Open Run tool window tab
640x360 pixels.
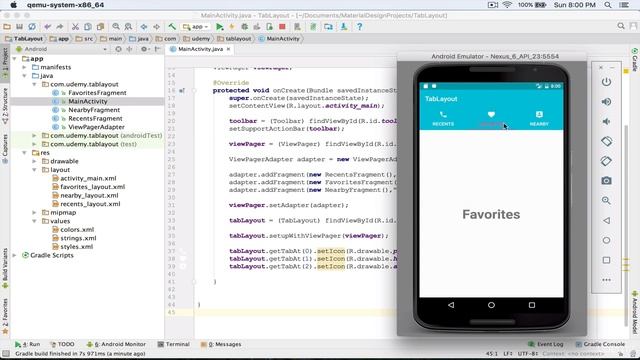[28, 344]
